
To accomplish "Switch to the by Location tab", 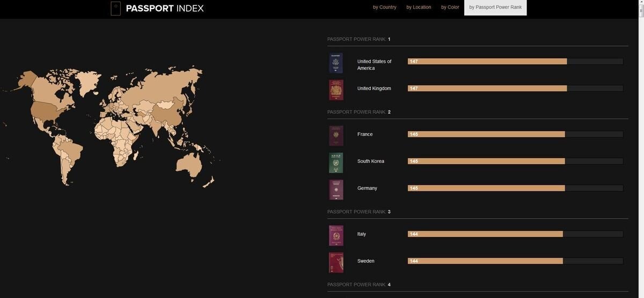I will pos(419,7).
